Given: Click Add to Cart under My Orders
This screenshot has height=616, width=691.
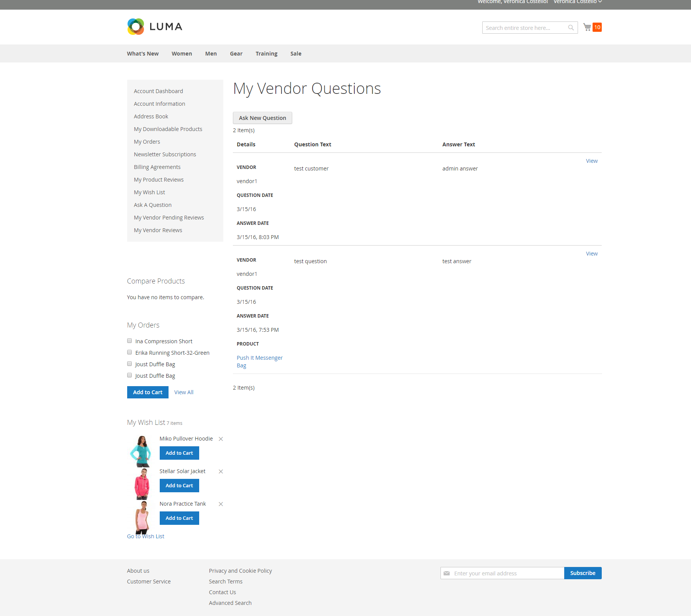Looking at the screenshot, I should click(148, 392).
